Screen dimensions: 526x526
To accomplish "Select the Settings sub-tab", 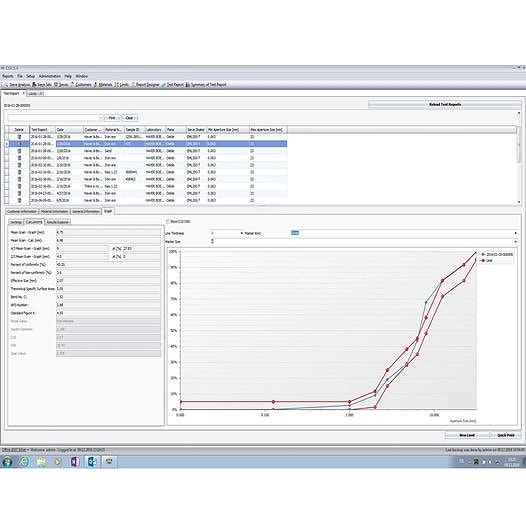I will pos(16,222).
